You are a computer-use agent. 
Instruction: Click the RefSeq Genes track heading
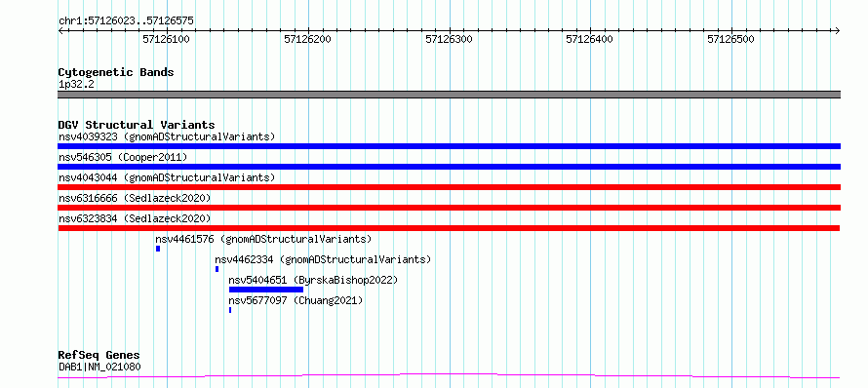pyautogui.click(x=99, y=355)
